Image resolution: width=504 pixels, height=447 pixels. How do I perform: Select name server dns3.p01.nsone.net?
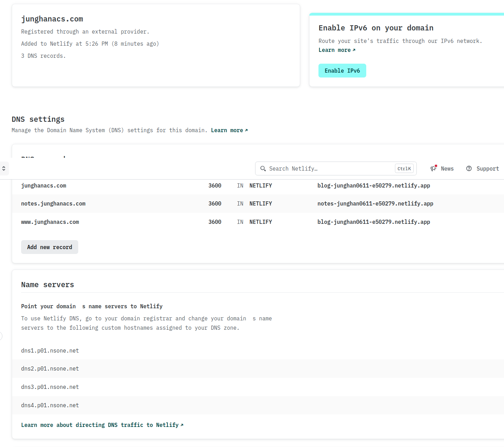pyautogui.click(x=50, y=387)
